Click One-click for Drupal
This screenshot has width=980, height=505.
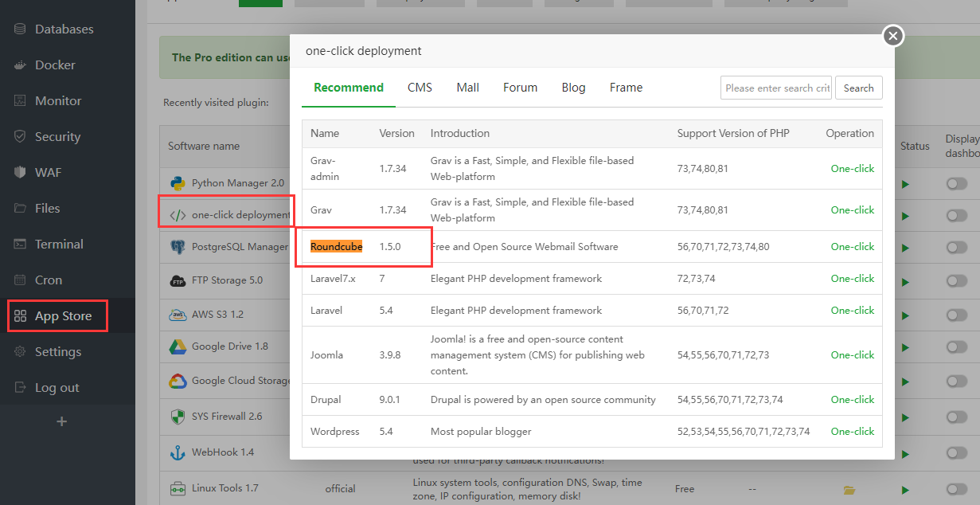pos(852,399)
